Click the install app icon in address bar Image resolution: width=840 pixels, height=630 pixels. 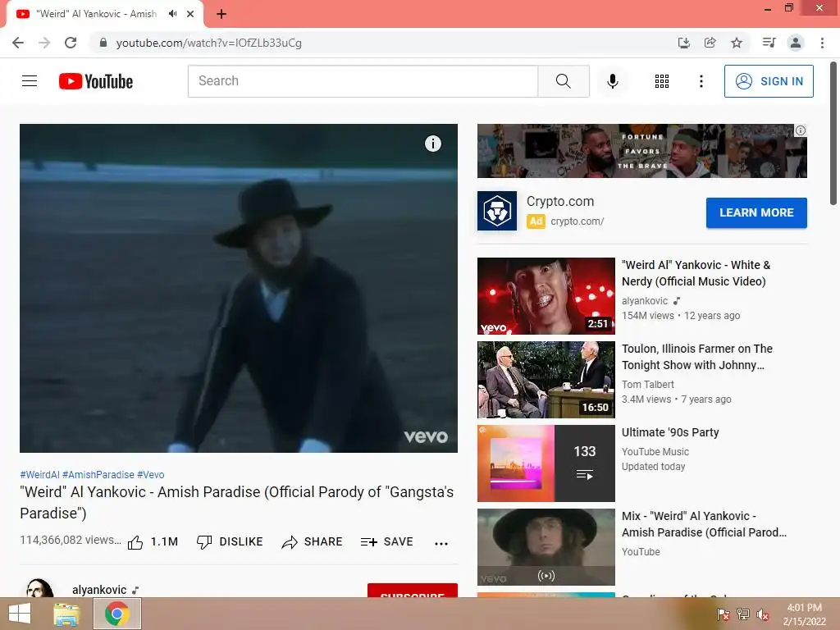(683, 43)
